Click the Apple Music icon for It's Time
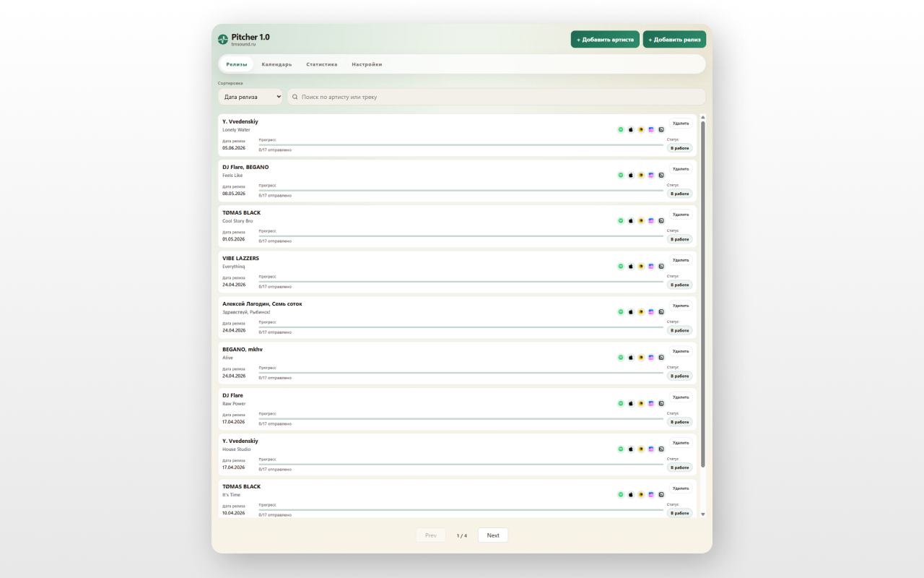The image size is (924, 578). pos(630,494)
